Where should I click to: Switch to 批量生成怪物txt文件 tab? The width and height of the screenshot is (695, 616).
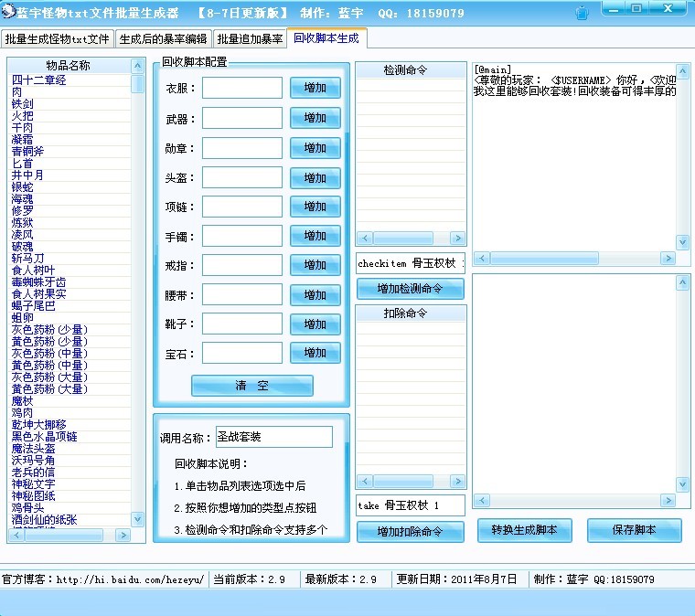click(x=57, y=39)
